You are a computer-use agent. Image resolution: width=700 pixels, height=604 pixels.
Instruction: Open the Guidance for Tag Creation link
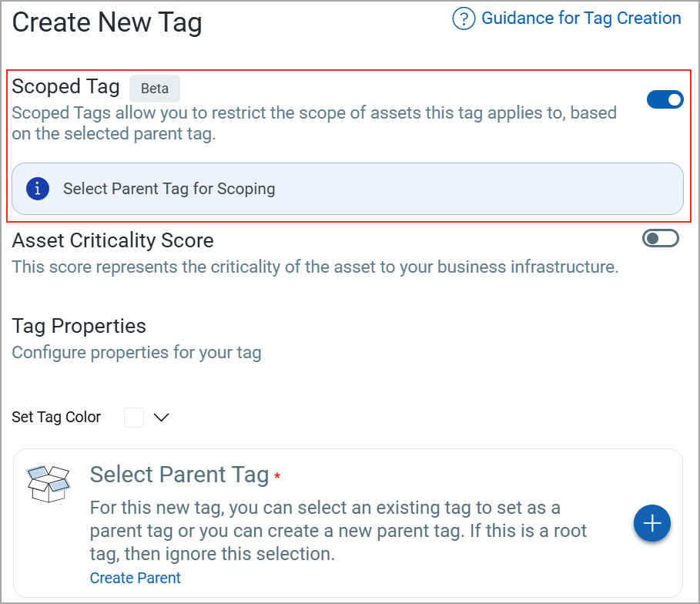(x=581, y=18)
